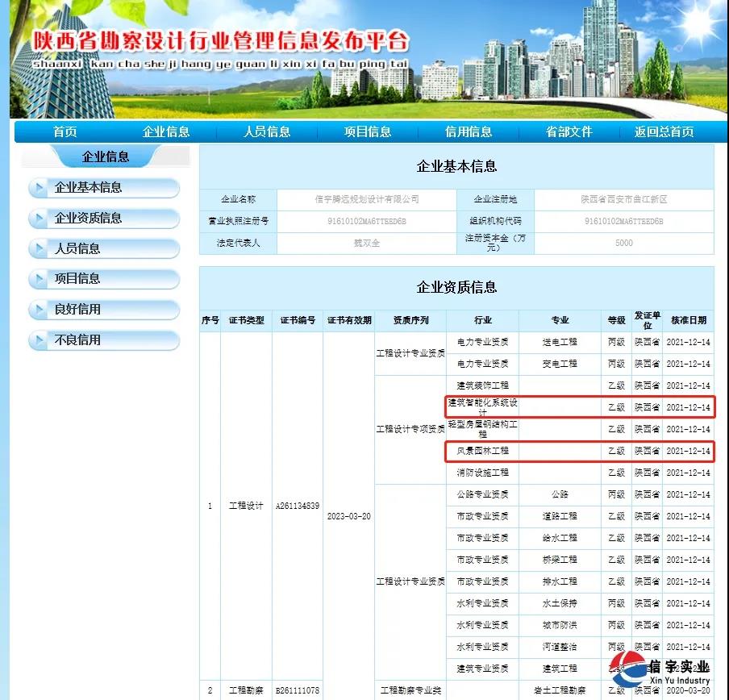The width and height of the screenshot is (729, 700).
Task: Switch to the 企业信息 navigation tab
Action: [x=166, y=131]
